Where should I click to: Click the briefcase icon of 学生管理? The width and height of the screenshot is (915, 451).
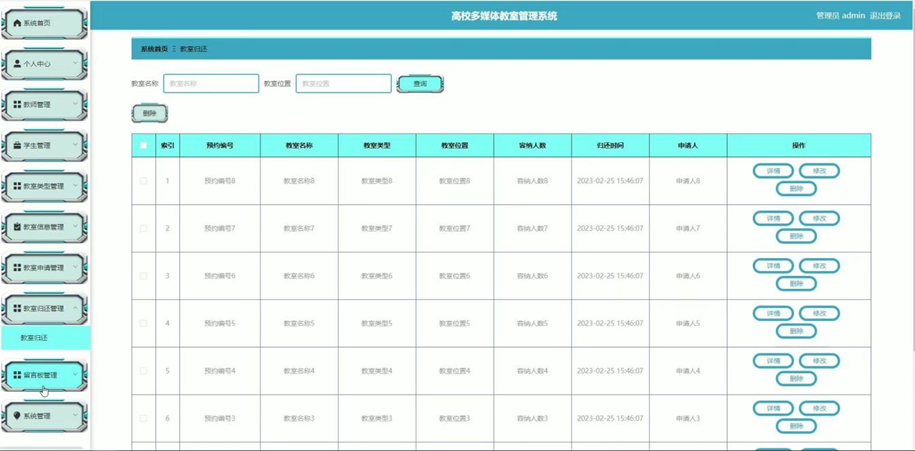(x=17, y=145)
